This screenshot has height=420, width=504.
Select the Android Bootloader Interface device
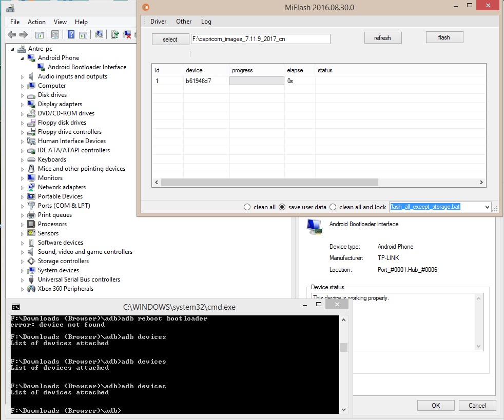87,67
